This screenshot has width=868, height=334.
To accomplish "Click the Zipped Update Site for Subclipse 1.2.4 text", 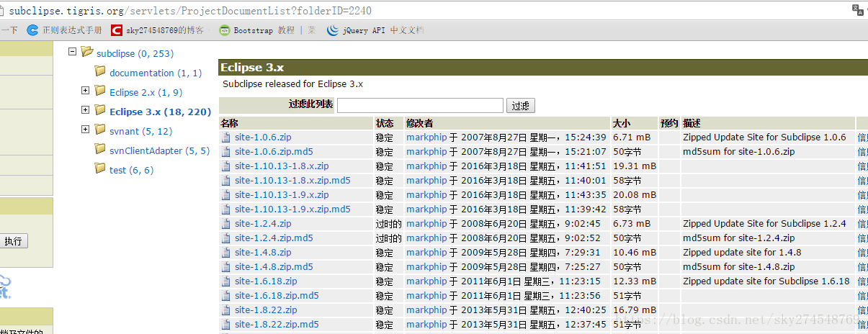I will point(764,223).
